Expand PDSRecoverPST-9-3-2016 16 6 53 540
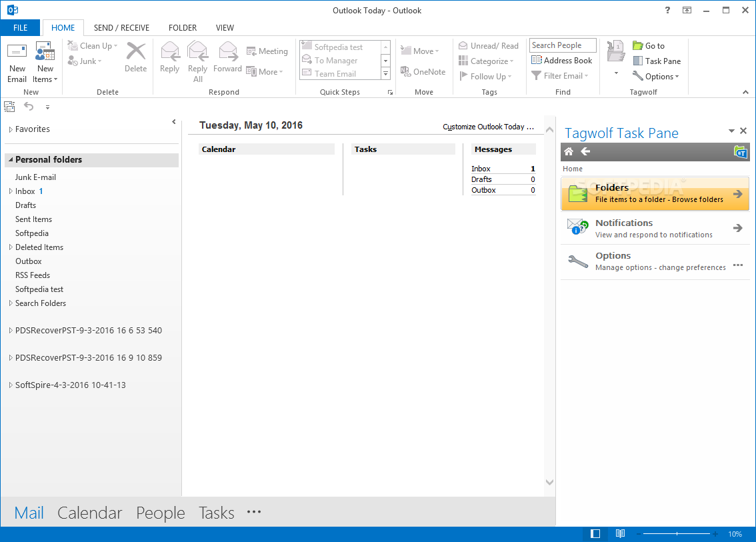Image resolution: width=756 pixels, height=542 pixels. [x=11, y=330]
